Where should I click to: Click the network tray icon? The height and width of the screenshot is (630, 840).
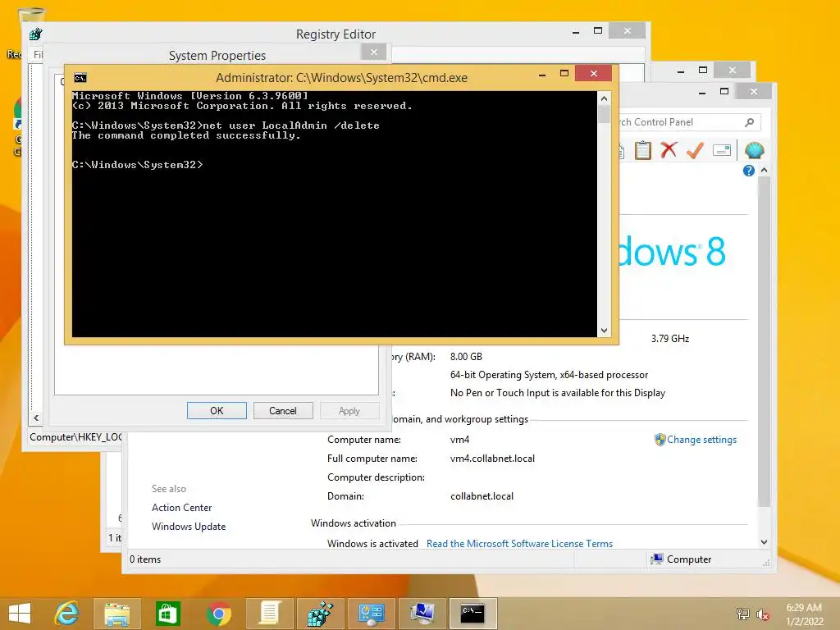[743, 614]
